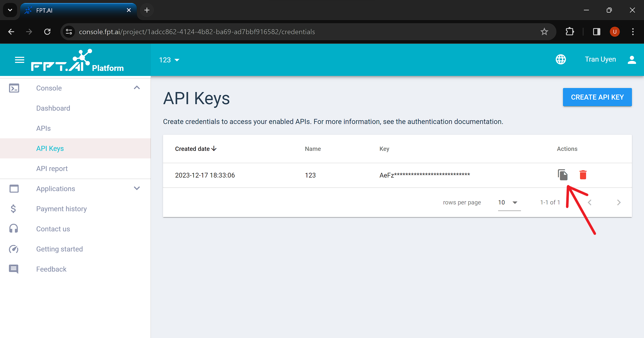
Task: Open API report in the sidebar
Action: (x=52, y=168)
